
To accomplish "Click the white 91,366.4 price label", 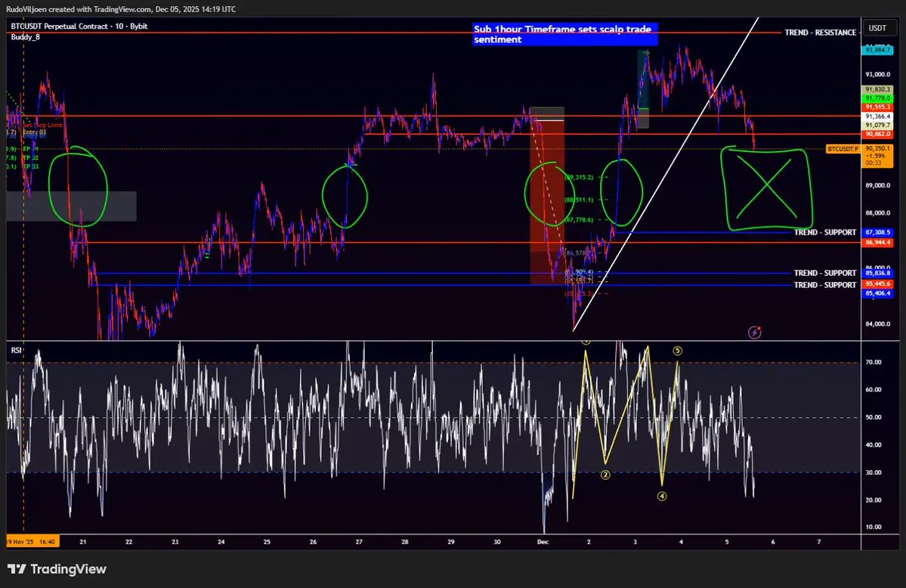I will [x=878, y=116].
